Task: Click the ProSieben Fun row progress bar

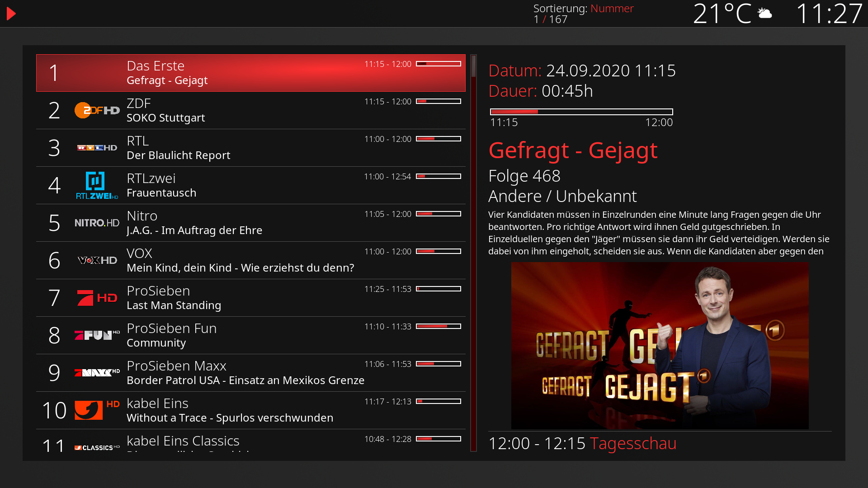Action: [x=439, y=326]
